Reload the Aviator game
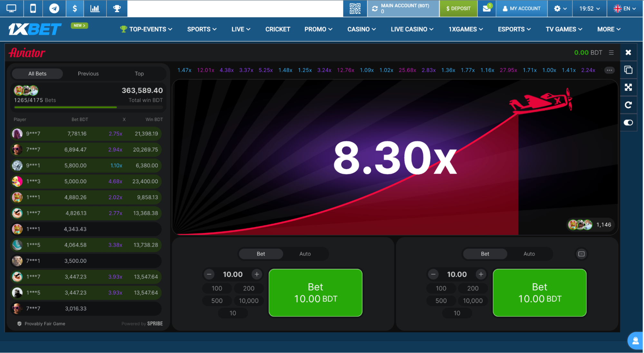The width and height of the screenshot is (644, 353). click(x=628, y=105)
